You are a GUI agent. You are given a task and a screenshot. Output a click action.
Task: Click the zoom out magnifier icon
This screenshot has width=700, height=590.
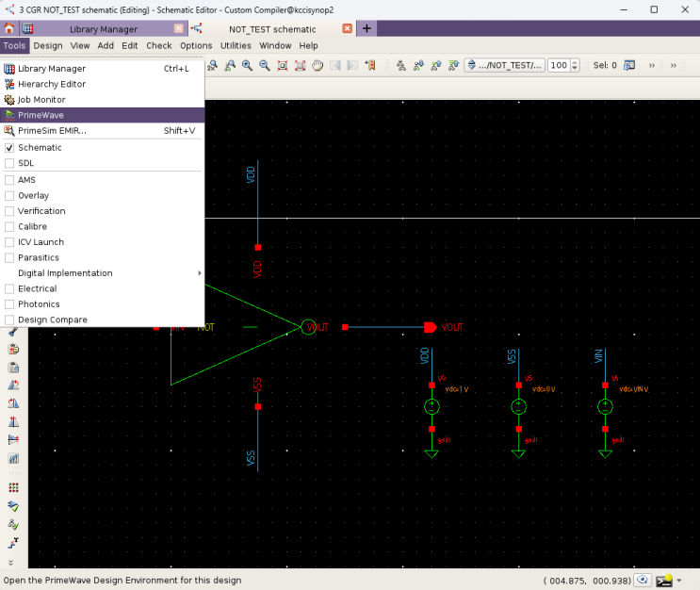[265, 65]
